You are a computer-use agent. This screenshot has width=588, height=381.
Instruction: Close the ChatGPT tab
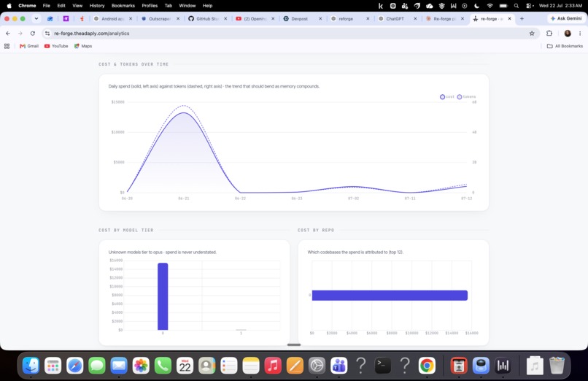click(x=415, y=18)
